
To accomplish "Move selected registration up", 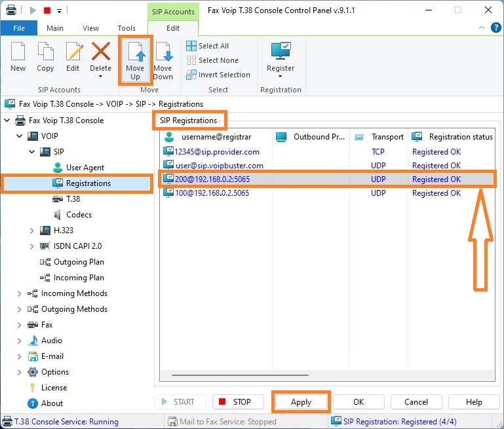I will pyautogui.click(x=135, y=60).
